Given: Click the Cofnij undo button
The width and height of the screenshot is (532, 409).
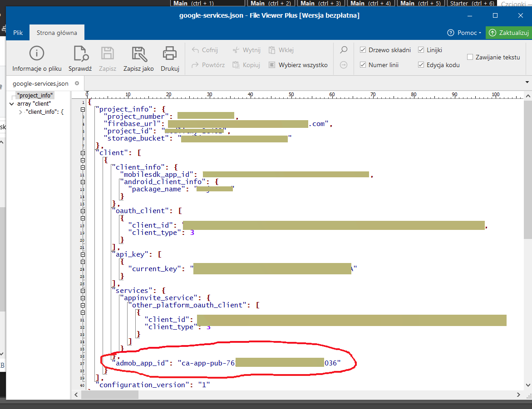Looking at the screenshot, I should 205,50.
